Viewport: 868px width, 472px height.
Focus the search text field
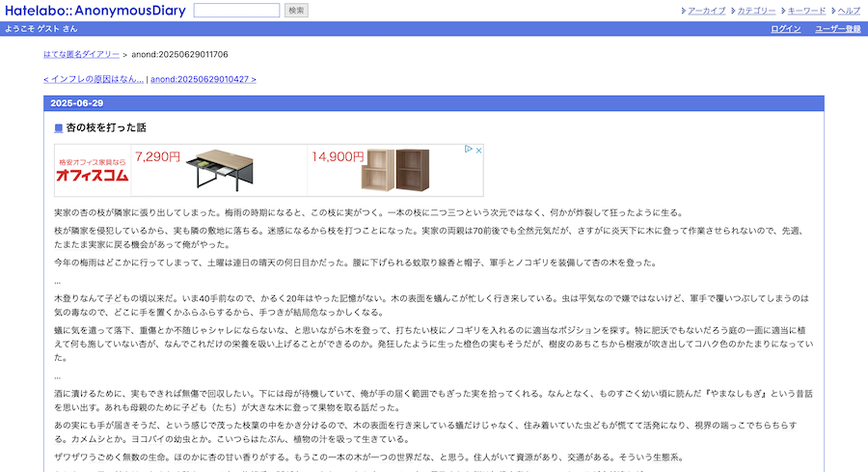tap(236, 11)
